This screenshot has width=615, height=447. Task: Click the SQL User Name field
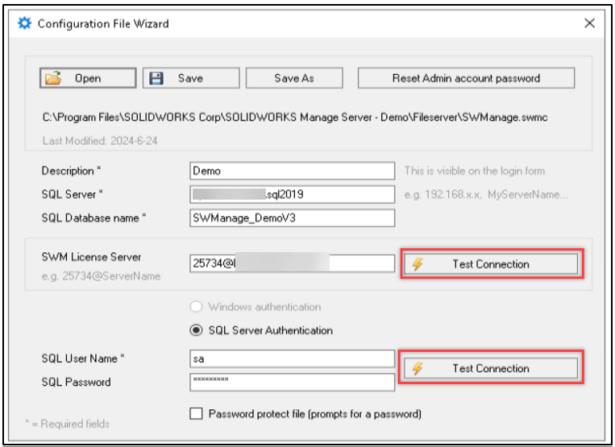point(292,358)
